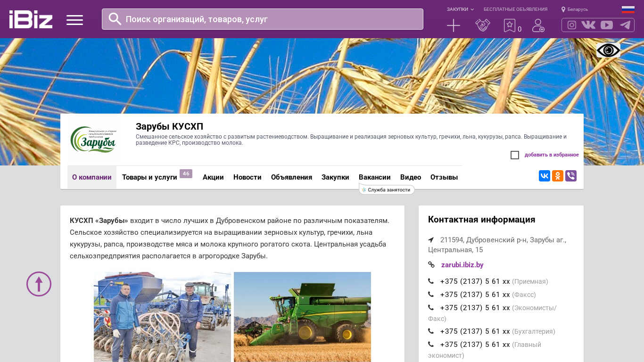Open Бесплатные объявления link
Image resolution: width=644 pixels, height=362 pixels.
pos(515,9)
